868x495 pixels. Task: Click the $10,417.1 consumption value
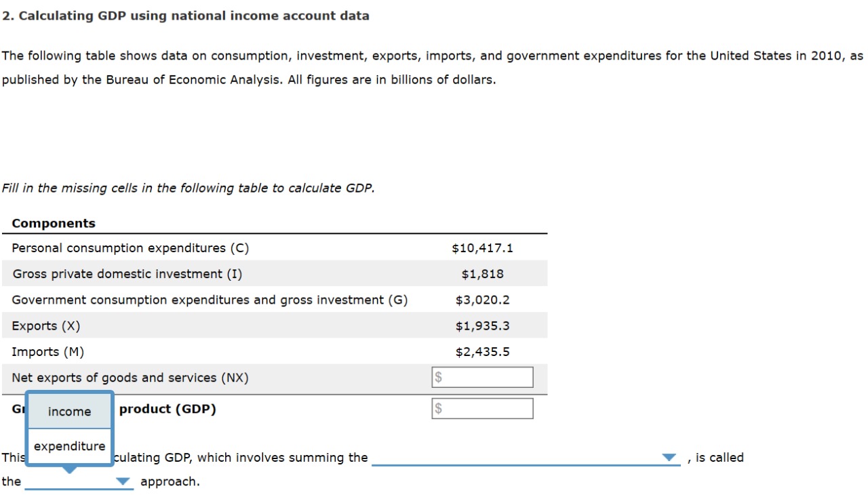[483, 248]
